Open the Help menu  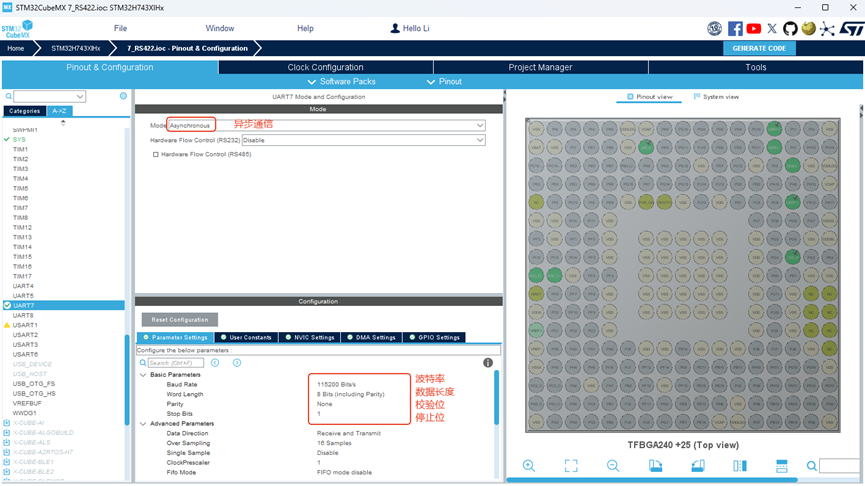tap(305, 28)
